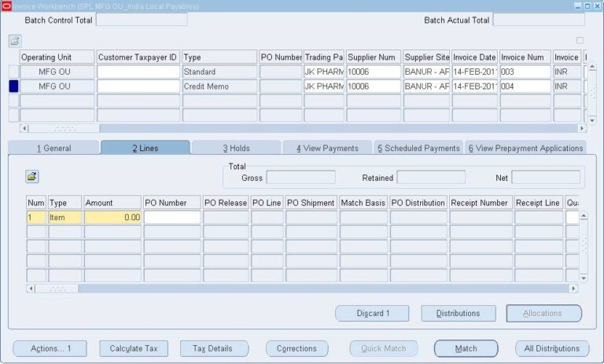Open the Lines tab
604x364 pixels.
pos(145,148)
